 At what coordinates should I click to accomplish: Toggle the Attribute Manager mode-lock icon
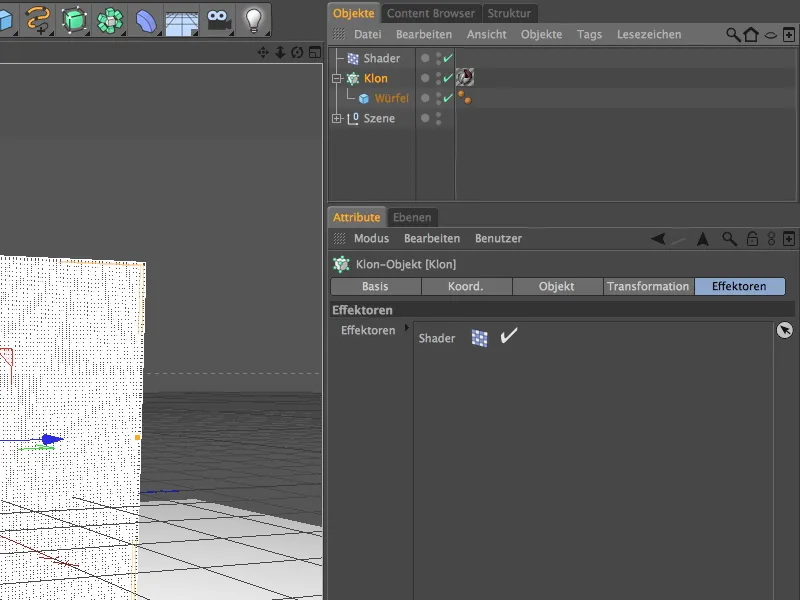771,238
